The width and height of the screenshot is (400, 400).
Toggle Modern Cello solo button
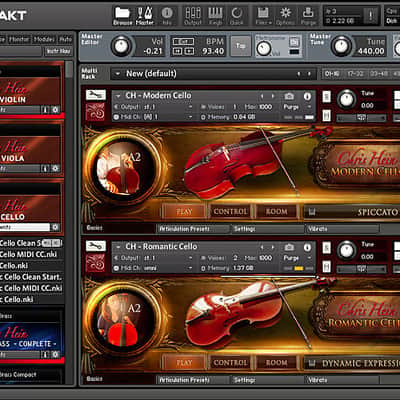(327, 97)
